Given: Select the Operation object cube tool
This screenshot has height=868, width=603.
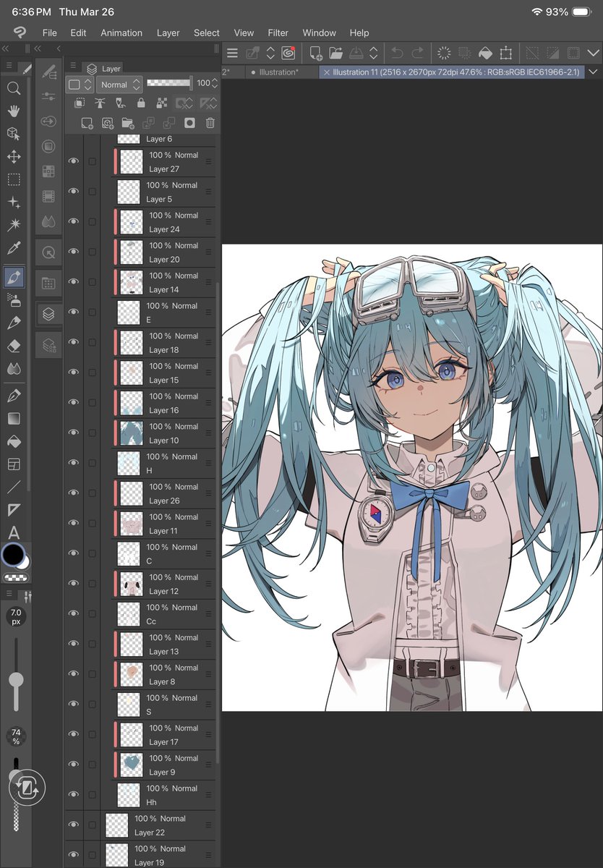Looking at the screenshot, I should pyautogui.click(x=13, y=134).
